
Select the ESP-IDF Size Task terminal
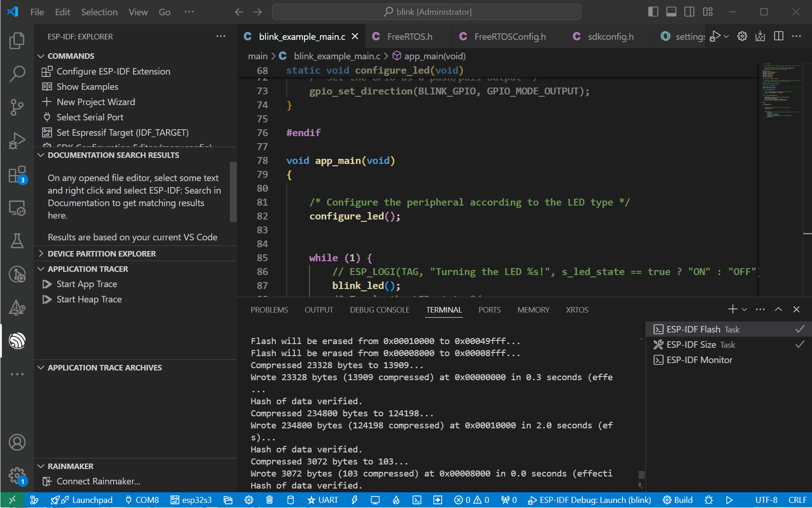(x=729, y=345)
